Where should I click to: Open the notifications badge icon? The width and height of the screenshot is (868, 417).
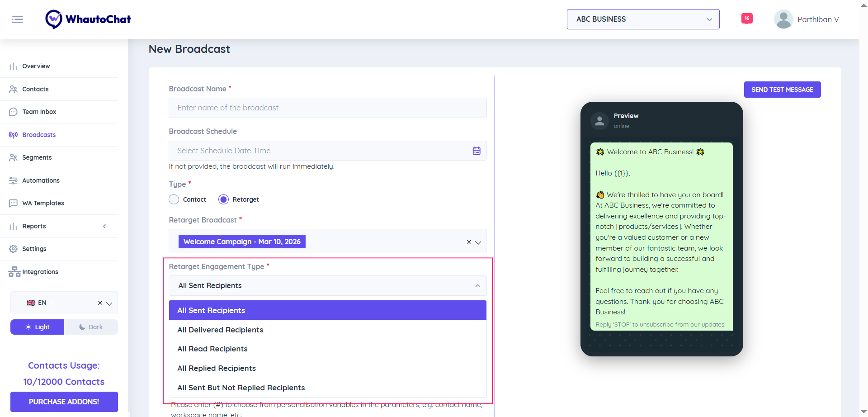coord(746,19)
